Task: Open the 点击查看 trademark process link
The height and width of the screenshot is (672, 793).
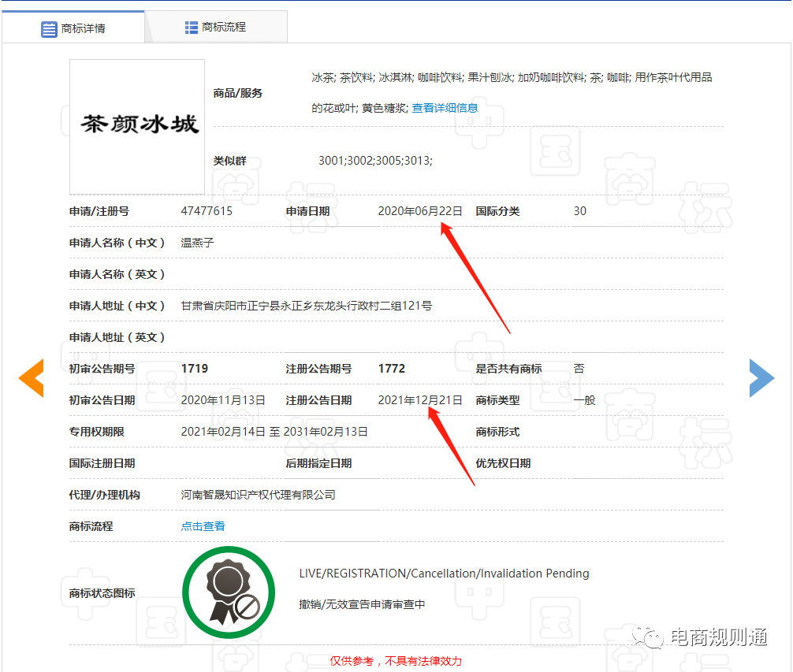Action: 203,526
